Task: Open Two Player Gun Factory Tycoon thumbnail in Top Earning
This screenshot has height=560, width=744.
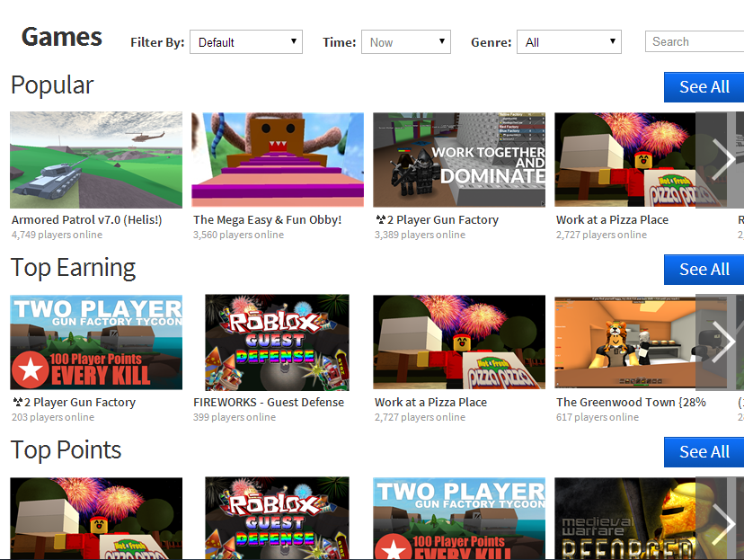Action: (x=96, y=342)
